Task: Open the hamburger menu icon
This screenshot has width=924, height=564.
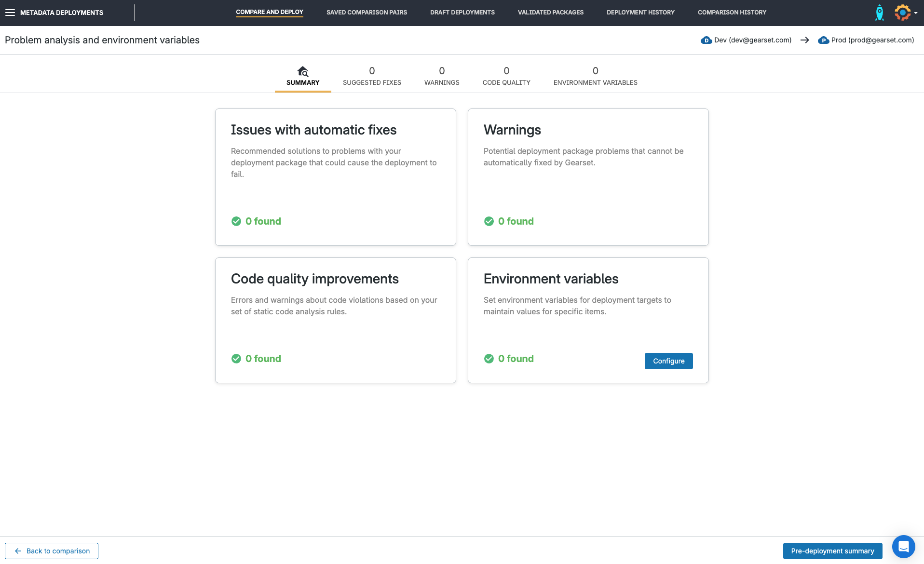Action: click(x=10, y=13)
